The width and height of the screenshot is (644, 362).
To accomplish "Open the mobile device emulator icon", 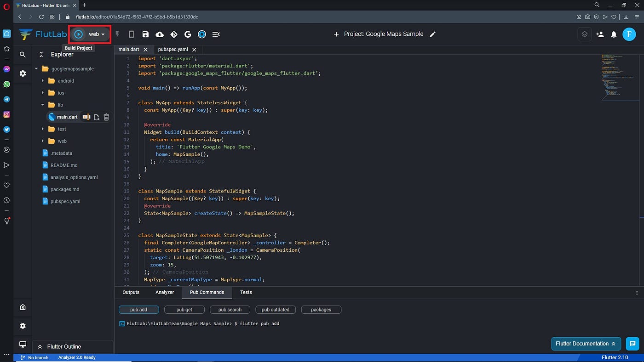I will pos(131,34).
